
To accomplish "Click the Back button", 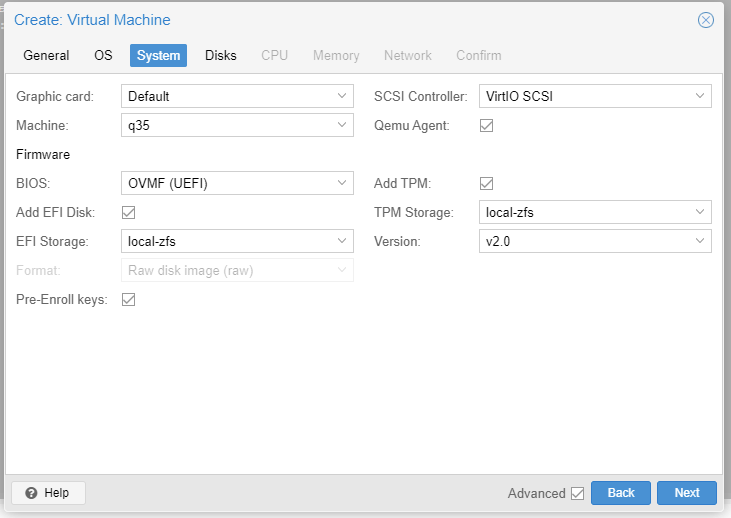I will pos(621,493).
